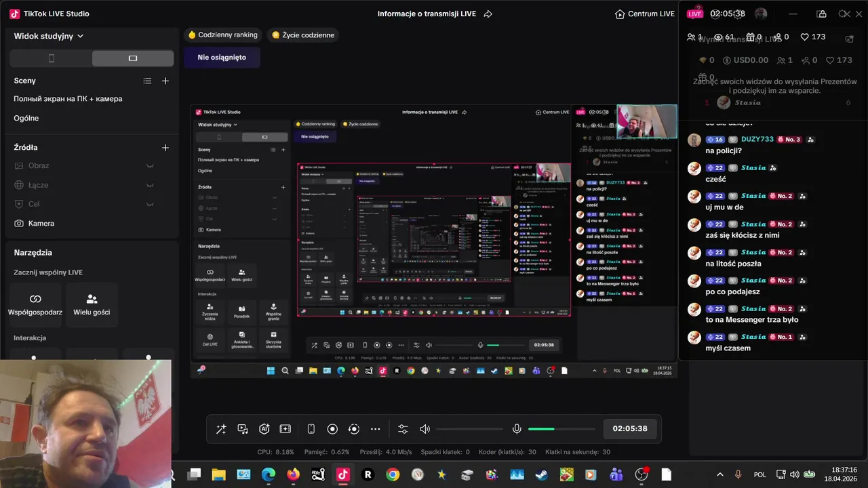Switch to portrait phone layout

click(x=52, y=58)
